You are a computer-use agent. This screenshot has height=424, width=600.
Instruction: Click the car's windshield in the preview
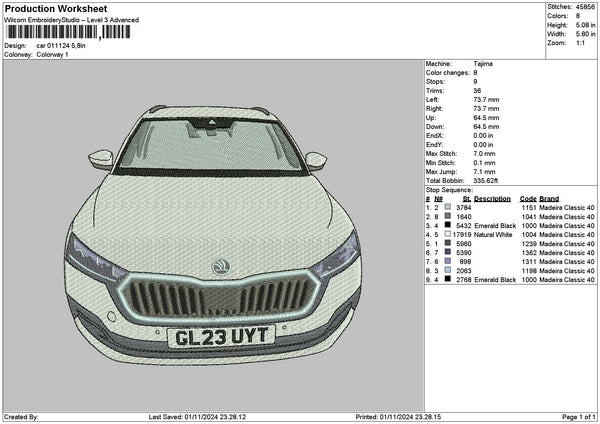coord(210,145)
